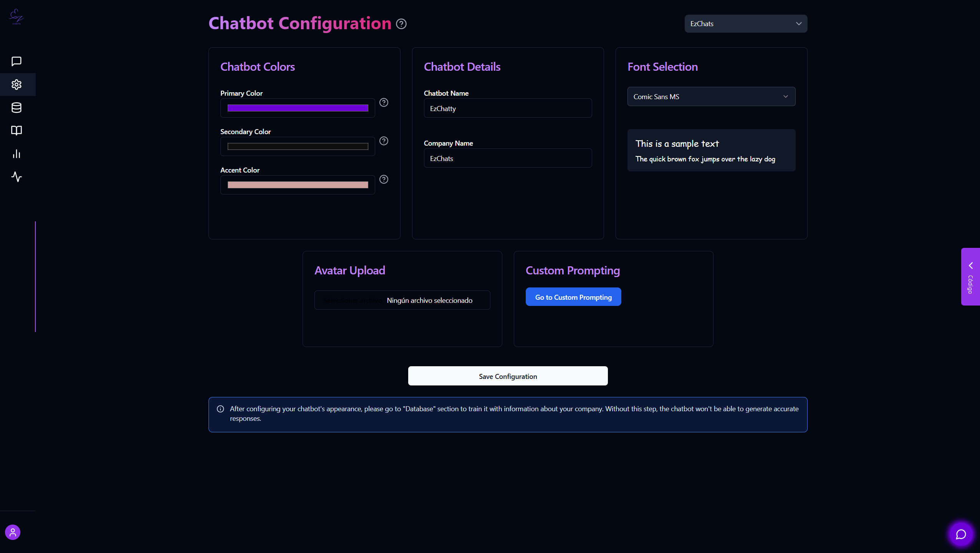Expand the EzChats chatbot selector dropdown
Screen dimensions: 980x553
(x=746, y=24)
